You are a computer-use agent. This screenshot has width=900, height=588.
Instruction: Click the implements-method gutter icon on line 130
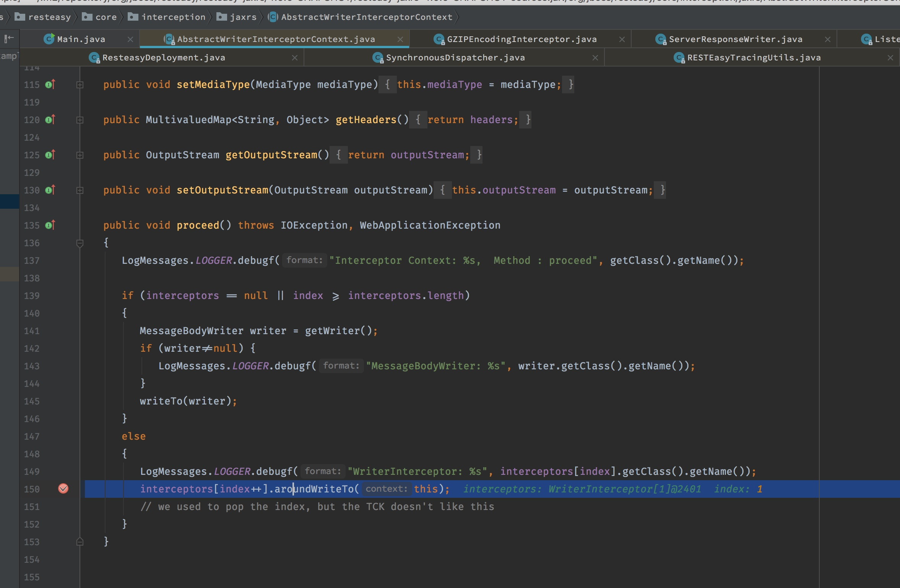click(50, 190)
